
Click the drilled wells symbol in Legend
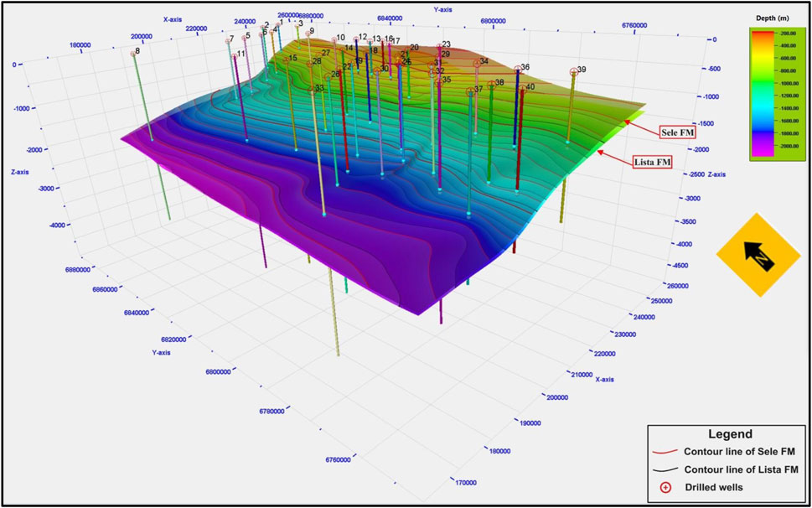665,487
